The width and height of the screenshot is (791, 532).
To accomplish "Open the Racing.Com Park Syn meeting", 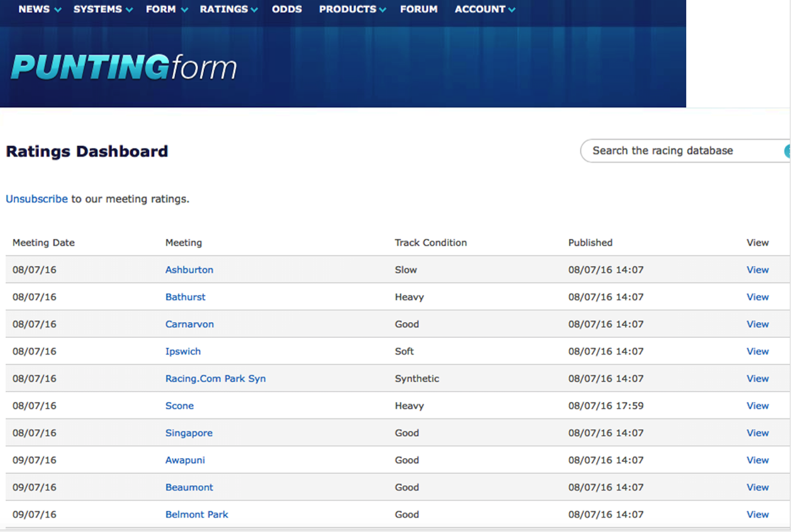I will point(215,379).
